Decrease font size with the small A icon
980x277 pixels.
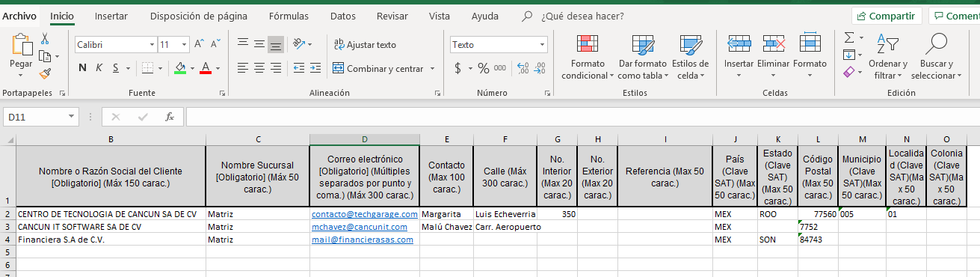coord(215,45)
